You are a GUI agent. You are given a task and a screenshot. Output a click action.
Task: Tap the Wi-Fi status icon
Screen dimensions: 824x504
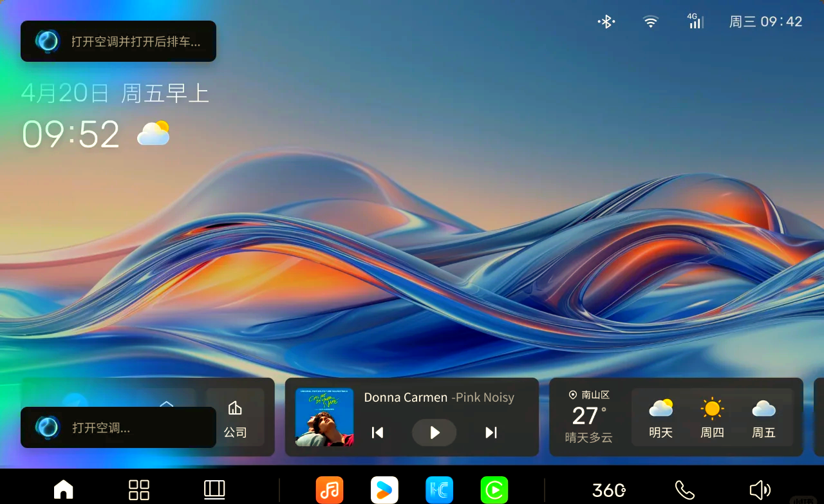pyautogui.click(x=651, y=22)
